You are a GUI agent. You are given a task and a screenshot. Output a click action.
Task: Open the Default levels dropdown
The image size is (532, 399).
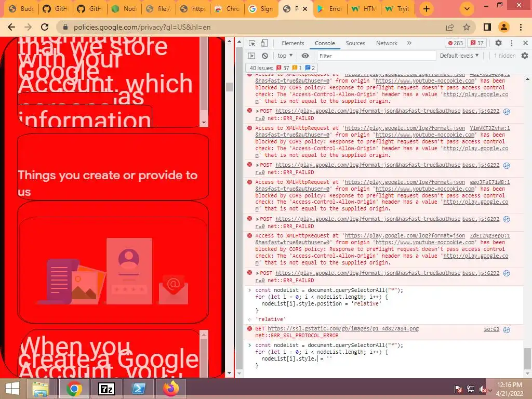459,56
